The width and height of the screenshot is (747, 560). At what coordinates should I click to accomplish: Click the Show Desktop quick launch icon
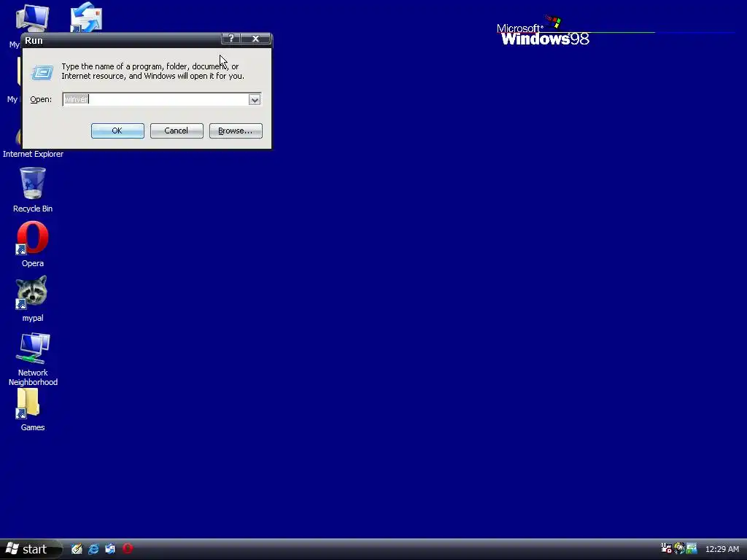(x=77, y=549)
